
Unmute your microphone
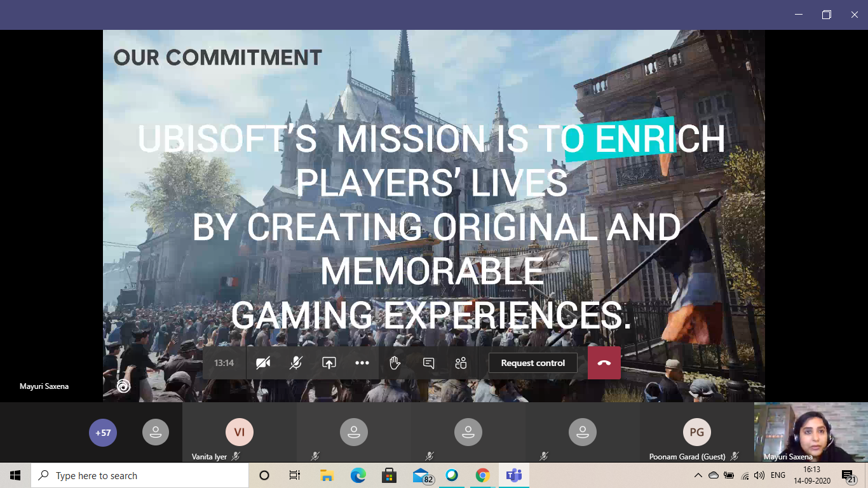295,363
